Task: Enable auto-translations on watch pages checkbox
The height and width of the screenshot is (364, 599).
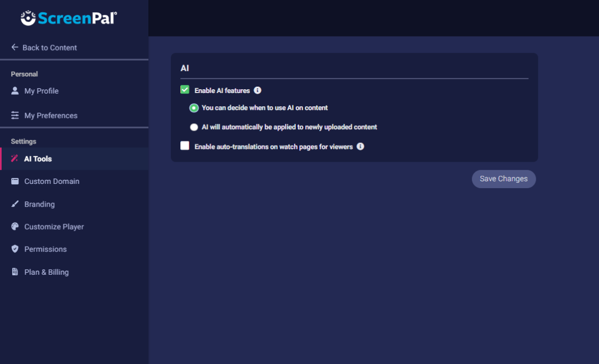Action: coord(185,146)
